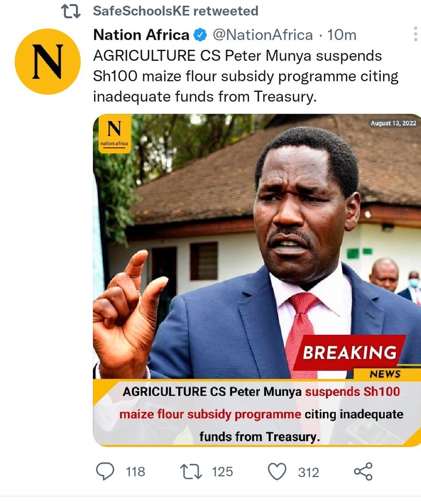Viewport: 421px width, 504px height.
Task: Click the 10m timestamp
Action: click(341, 35)
